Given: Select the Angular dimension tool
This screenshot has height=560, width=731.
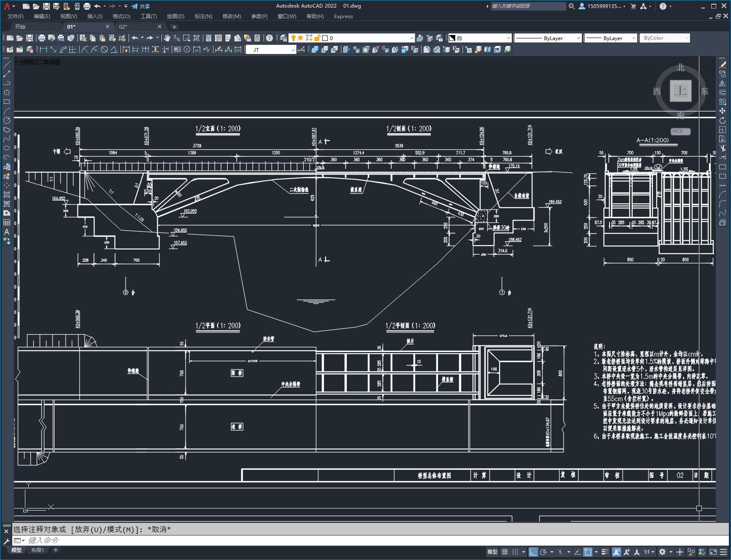Looking at the screenshot, I should (114, 50).
